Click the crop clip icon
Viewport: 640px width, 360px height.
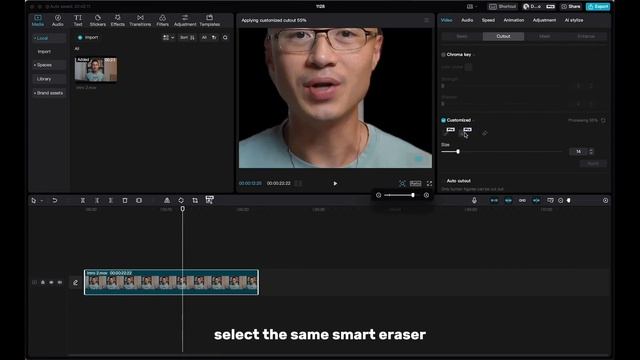(x=195, y=200)
